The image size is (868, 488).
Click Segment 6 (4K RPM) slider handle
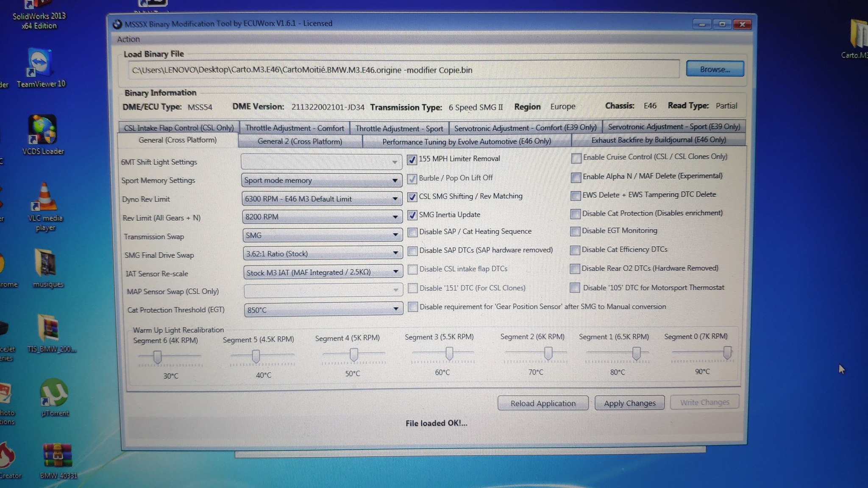tap(157, 357)
